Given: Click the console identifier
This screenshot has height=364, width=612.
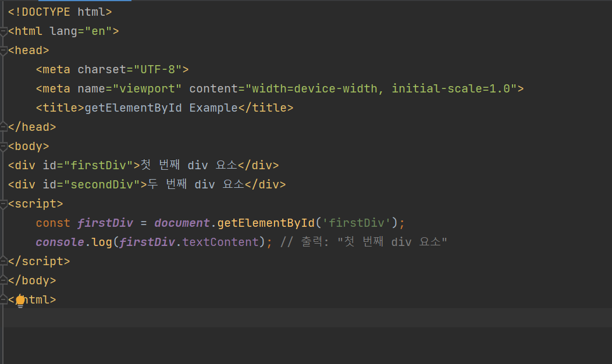Looking at the screenshot, I should [x=60, y=242].
